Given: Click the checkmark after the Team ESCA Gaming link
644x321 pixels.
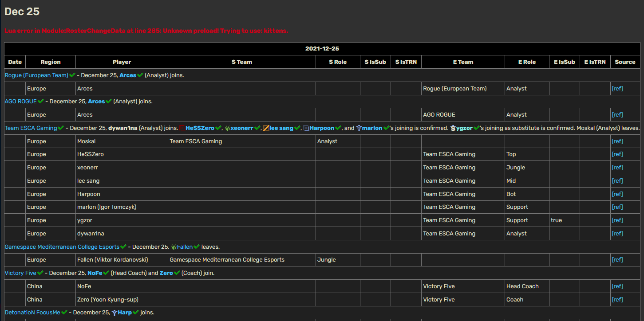Looking at the screenshot, I should pos(61,128).
